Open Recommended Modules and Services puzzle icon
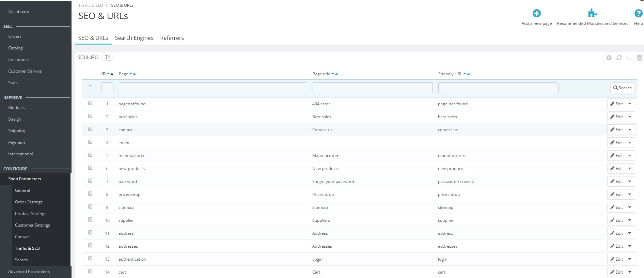This screenshot has width=644, height=278. click(x=593, y=13)
